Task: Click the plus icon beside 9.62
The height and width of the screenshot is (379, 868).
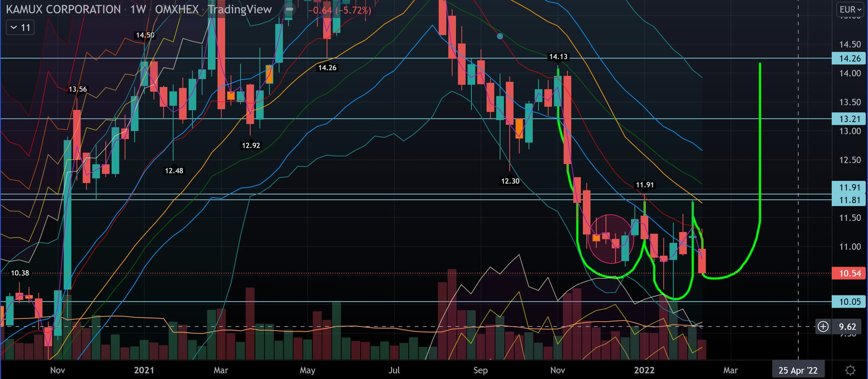Action: [823, 327]
